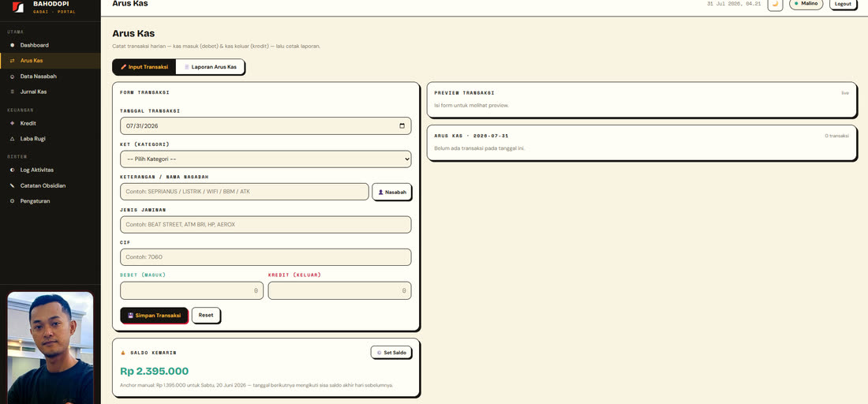Viewport: 868px width, 404px height.
Task: Click the Malino user badge
Action: [806, 4]
